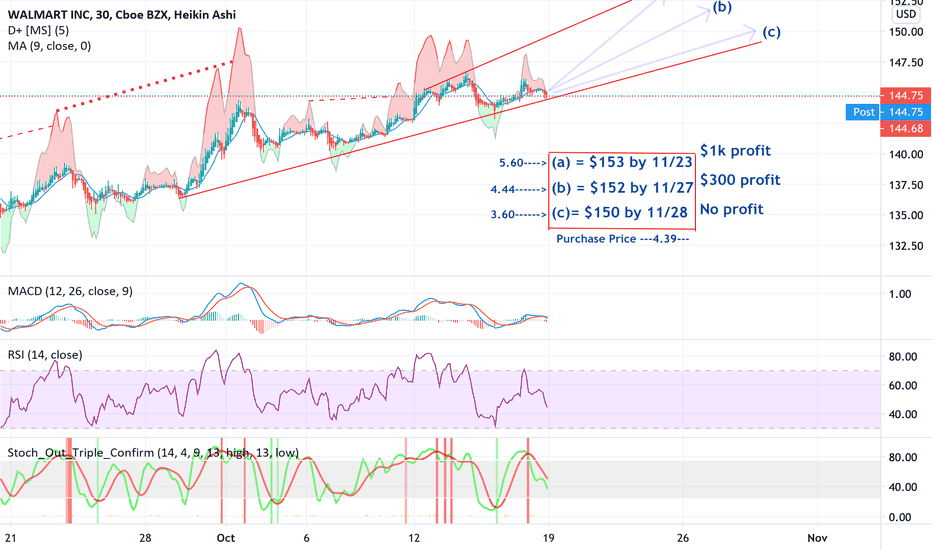Click the '$300 profit' annotation
Image resolution: width=932 pixels, height=550 pixels.
(x=740, y=180)
